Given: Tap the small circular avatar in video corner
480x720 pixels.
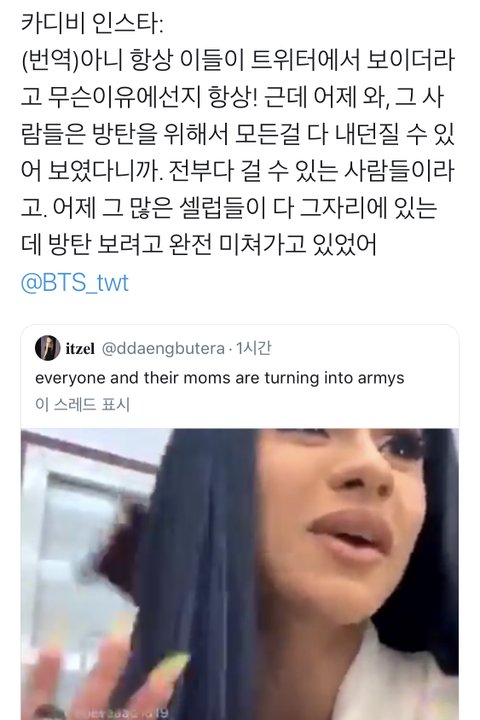Looking at the screenshot, I should [51, 714].
